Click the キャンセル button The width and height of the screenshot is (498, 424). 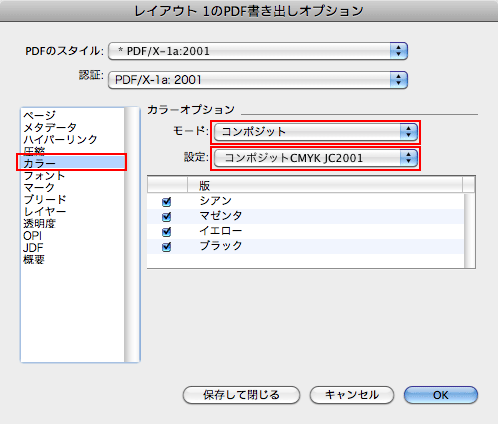click(352, 395)
